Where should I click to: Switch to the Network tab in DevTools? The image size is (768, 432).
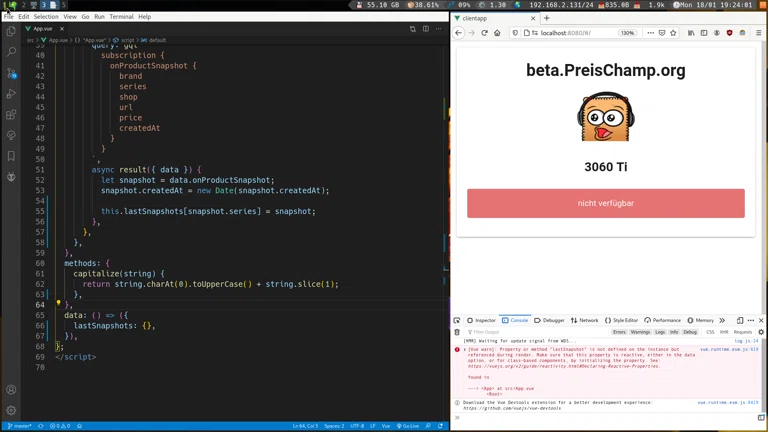585,320
